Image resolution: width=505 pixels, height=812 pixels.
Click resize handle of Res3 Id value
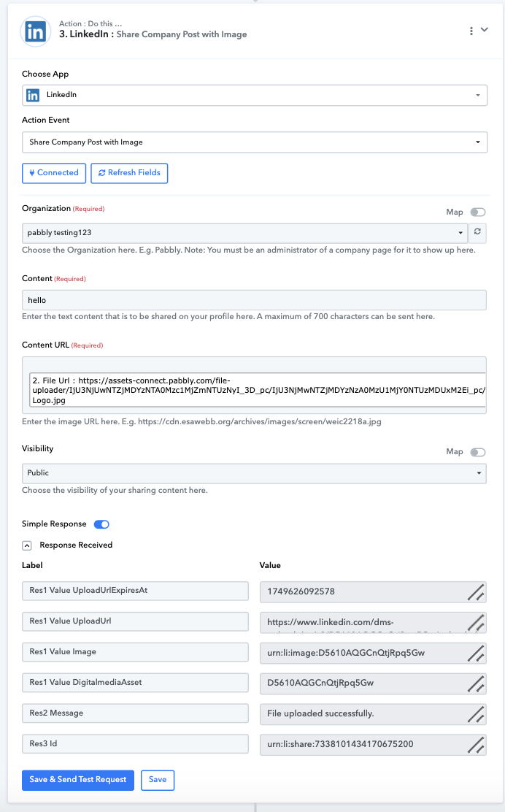click(476, 746)
